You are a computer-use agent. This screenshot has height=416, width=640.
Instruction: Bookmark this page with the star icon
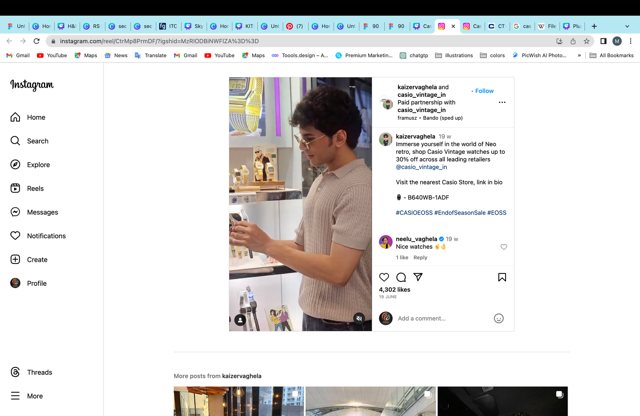click(587, 41)
